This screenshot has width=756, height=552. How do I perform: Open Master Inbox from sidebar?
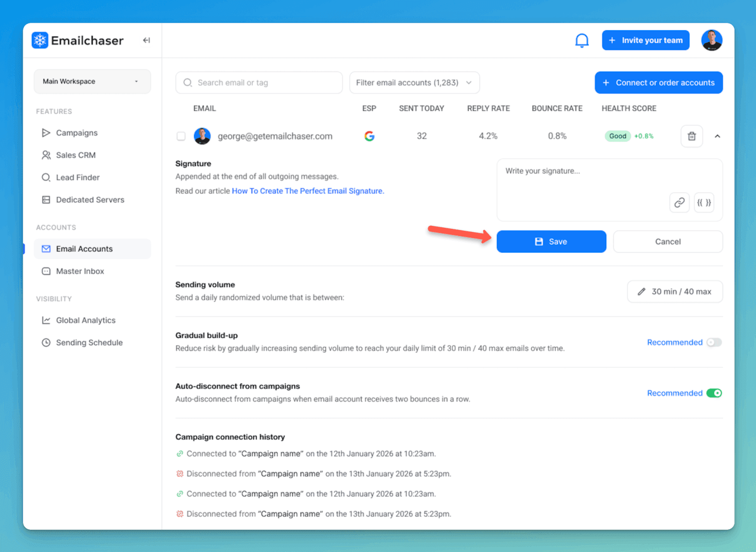[80, 271]
